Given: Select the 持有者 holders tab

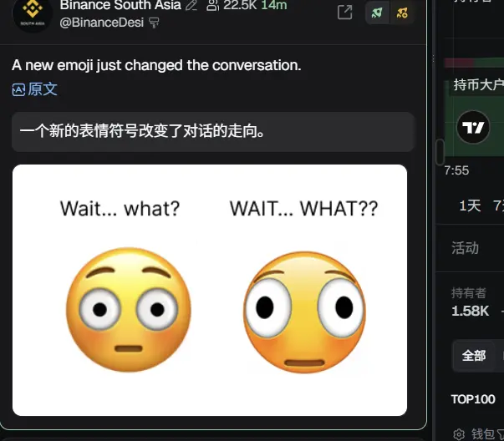Looking at the screenshot, I should tap(469, 292).
